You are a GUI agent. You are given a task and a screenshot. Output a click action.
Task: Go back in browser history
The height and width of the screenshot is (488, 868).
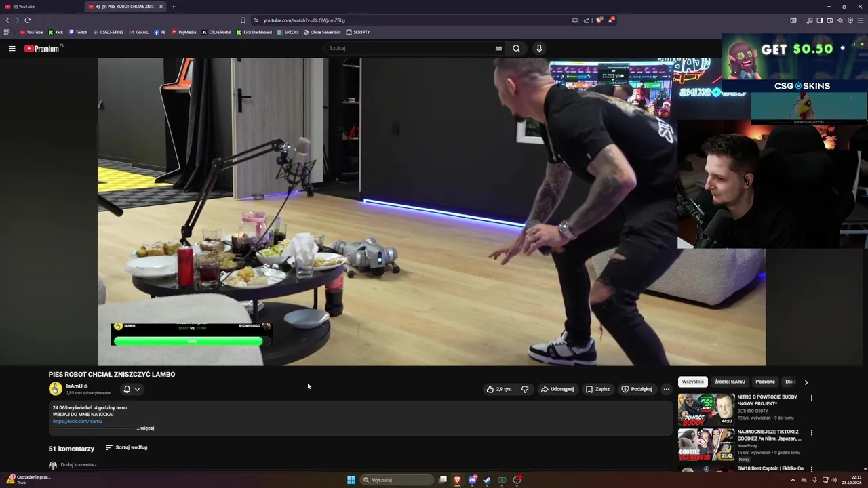7,20
